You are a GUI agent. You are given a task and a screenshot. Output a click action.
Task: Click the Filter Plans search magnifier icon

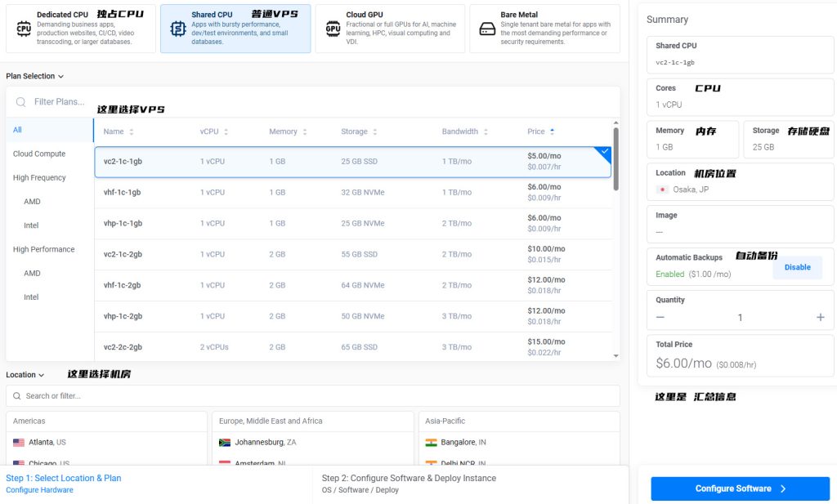click(x=20, y=102)
